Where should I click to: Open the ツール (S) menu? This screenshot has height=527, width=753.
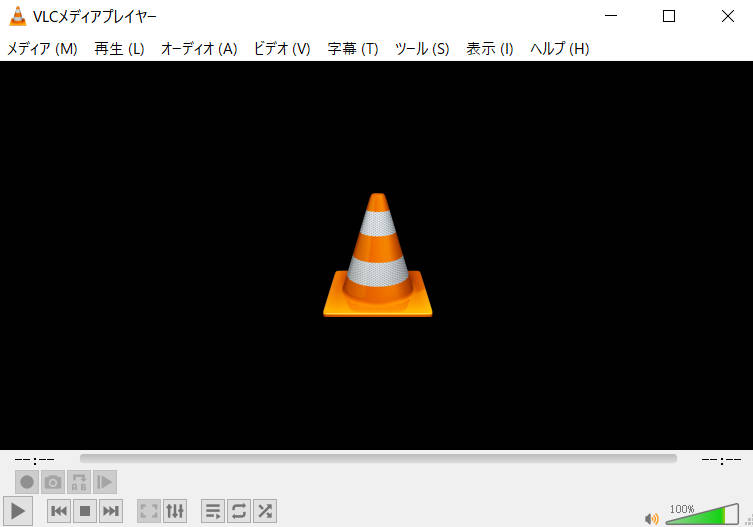[422, 49]
